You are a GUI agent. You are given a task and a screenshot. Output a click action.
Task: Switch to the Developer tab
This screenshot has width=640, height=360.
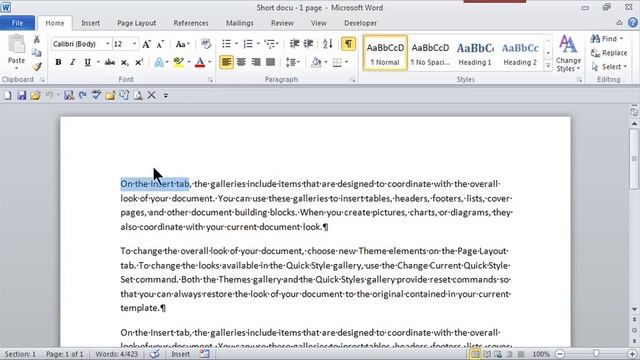pyautogui.click(x=360, y=23)
